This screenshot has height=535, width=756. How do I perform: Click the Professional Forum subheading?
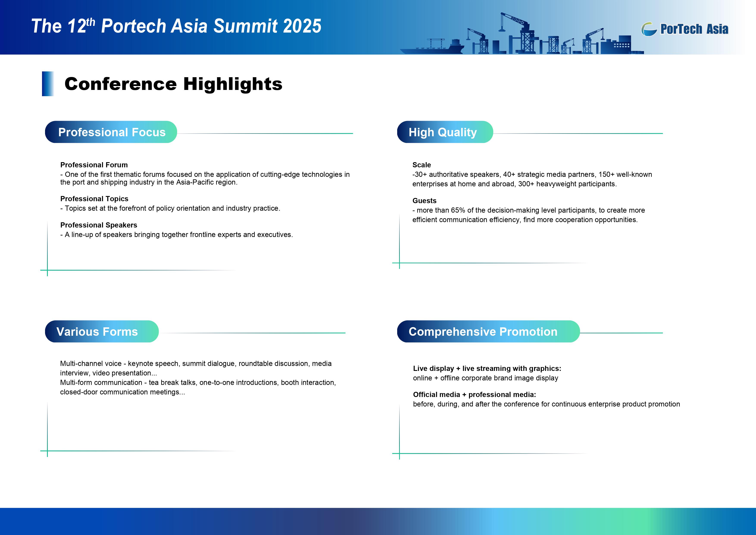coord(94,165)
